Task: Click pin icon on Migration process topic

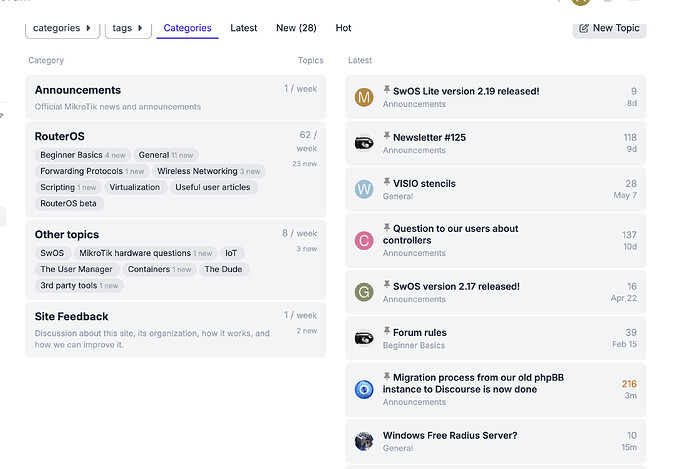Action: tap(386, 376)
